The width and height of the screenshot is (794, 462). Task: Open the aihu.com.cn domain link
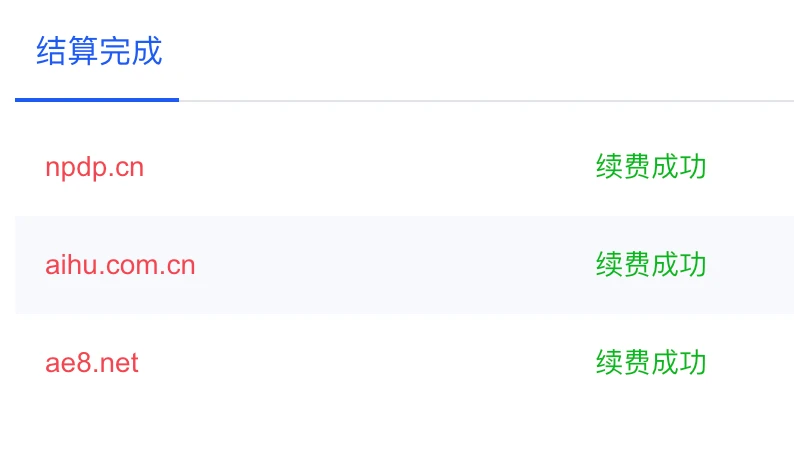click(120, 265)
